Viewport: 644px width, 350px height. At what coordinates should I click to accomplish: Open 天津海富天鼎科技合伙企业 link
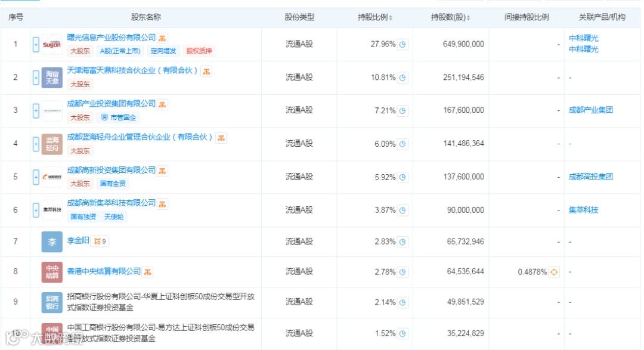132,71
